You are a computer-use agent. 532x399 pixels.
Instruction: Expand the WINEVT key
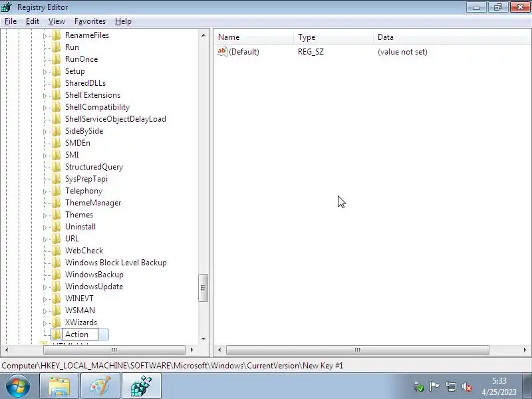pyautogui.click(x=45, y=299)
